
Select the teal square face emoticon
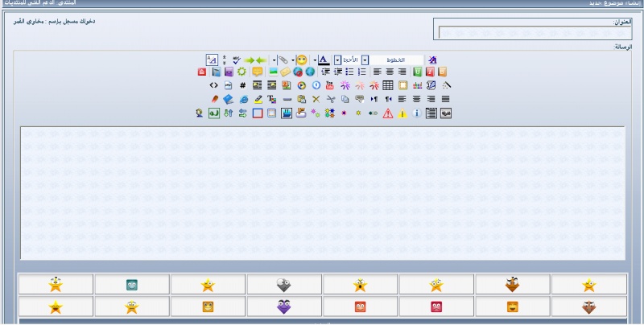[x=132, y=285]
